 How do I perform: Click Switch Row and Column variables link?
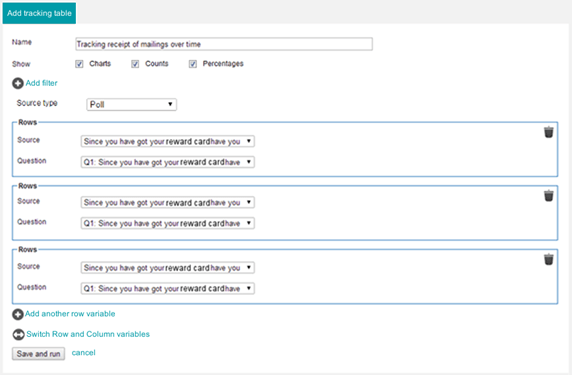click(88, 334)
